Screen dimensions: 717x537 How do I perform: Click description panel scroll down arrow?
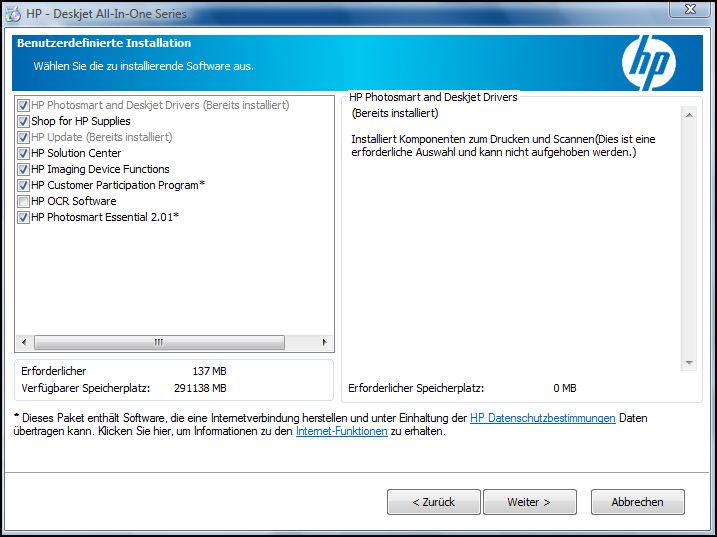click(x=689, y=363)
